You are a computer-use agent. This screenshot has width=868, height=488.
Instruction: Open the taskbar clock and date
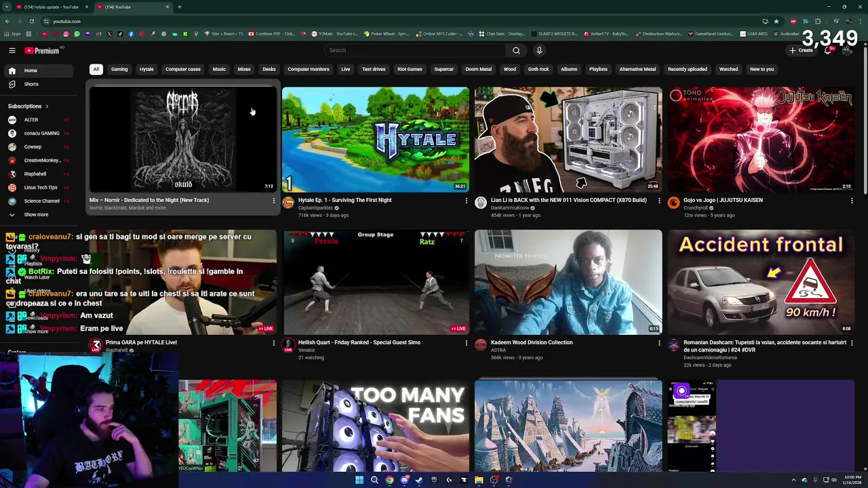853,480
